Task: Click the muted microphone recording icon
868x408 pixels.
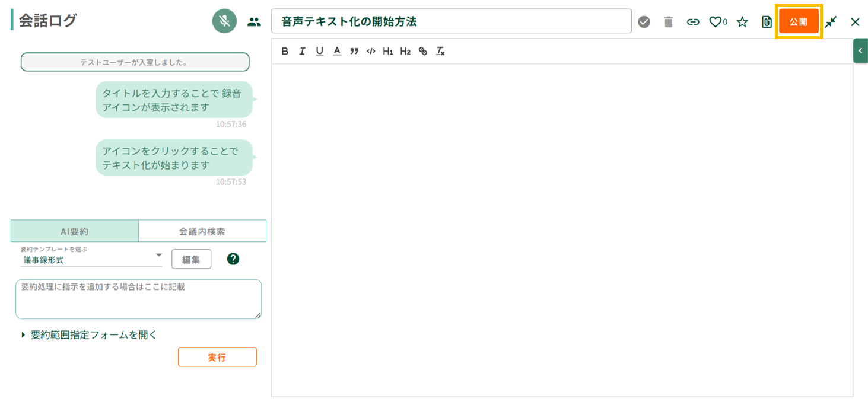Action: [x=224, y=21]
